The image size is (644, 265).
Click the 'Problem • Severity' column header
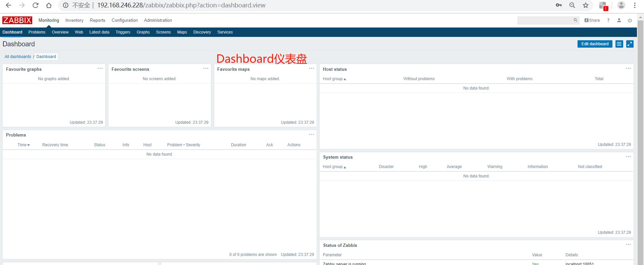pos(184,145)
